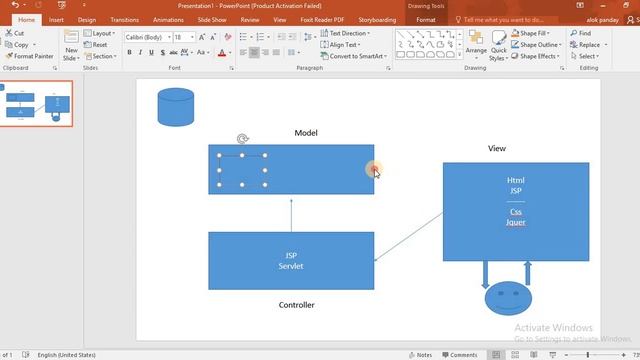Viewport: 640px width, 360px height.
Task: Insert a New Slide
Action: 71,46
